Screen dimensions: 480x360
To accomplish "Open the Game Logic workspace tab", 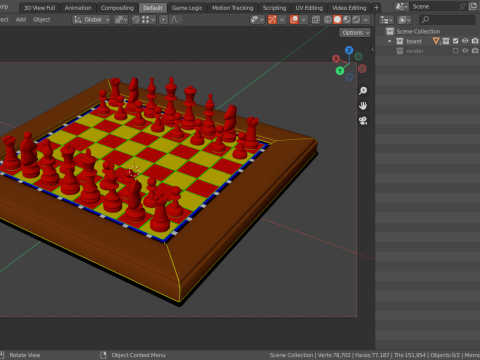I will [x=187, y=8].
